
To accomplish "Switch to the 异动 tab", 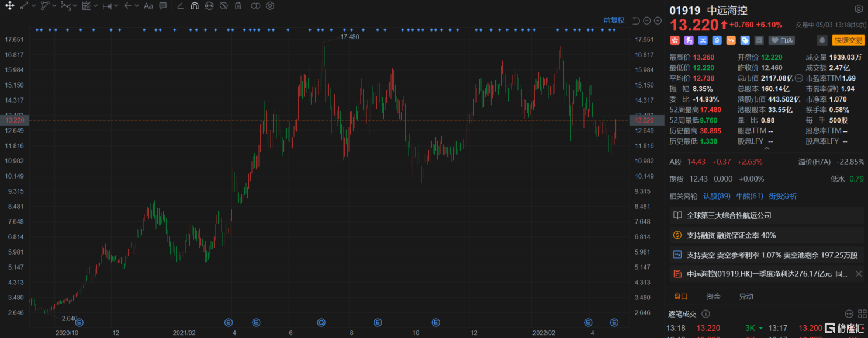I will [746, 297].
